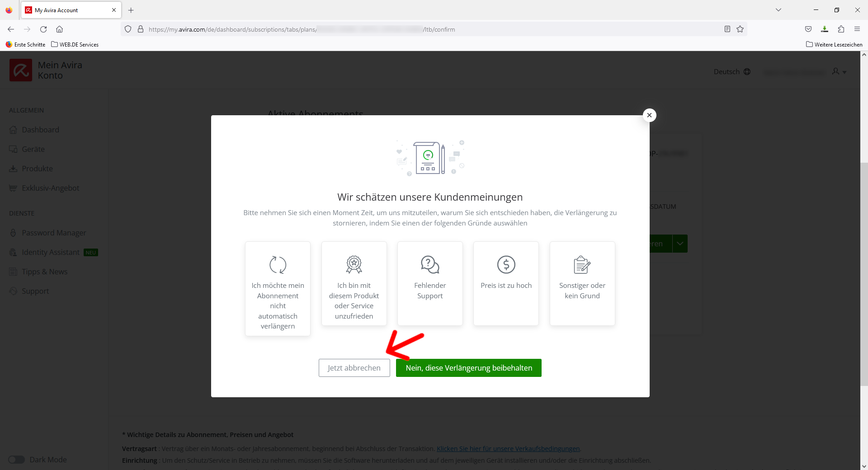The image size is (868, 470).
Task: Click the Identity Assistant icon in sidebar
Action: pos(13,252)
